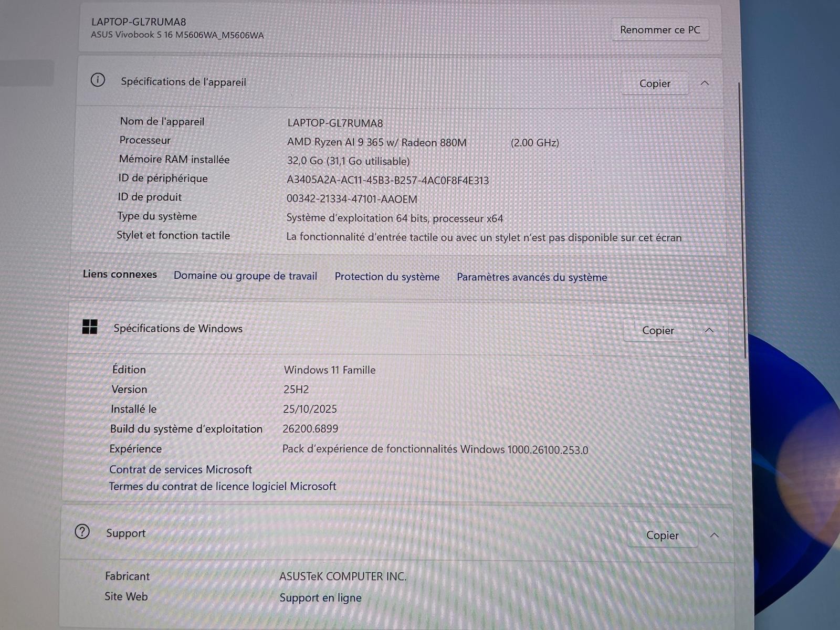Copy the Spécifications de Windows section
Screen dimensions: 840x630
coord(658,330)
